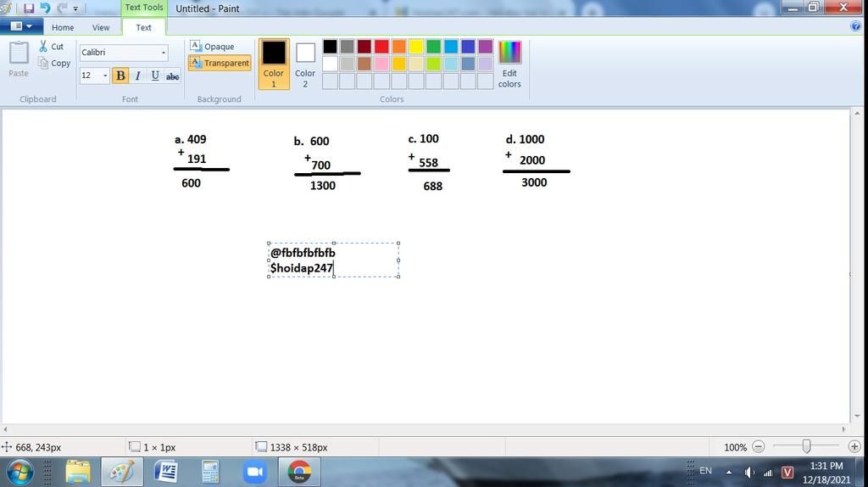Open the Paint file menu button
The image size is (868, 487).
(20, 26)
